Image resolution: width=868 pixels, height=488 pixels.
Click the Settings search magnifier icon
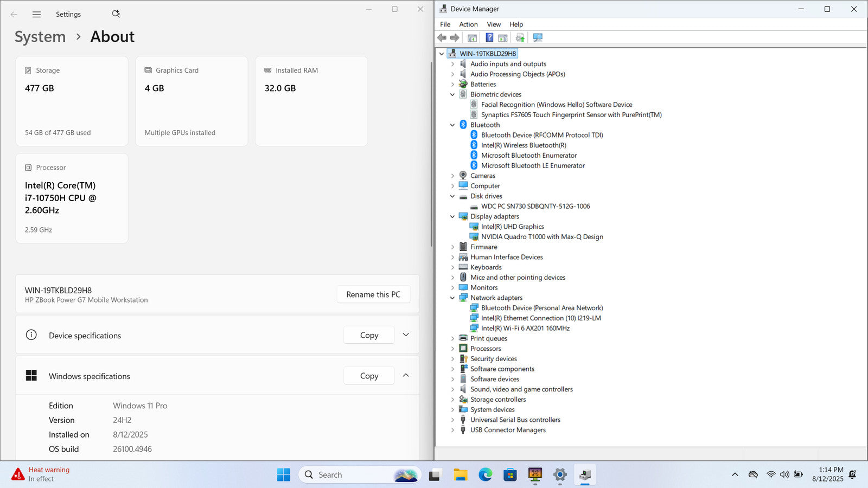point(116,14)
